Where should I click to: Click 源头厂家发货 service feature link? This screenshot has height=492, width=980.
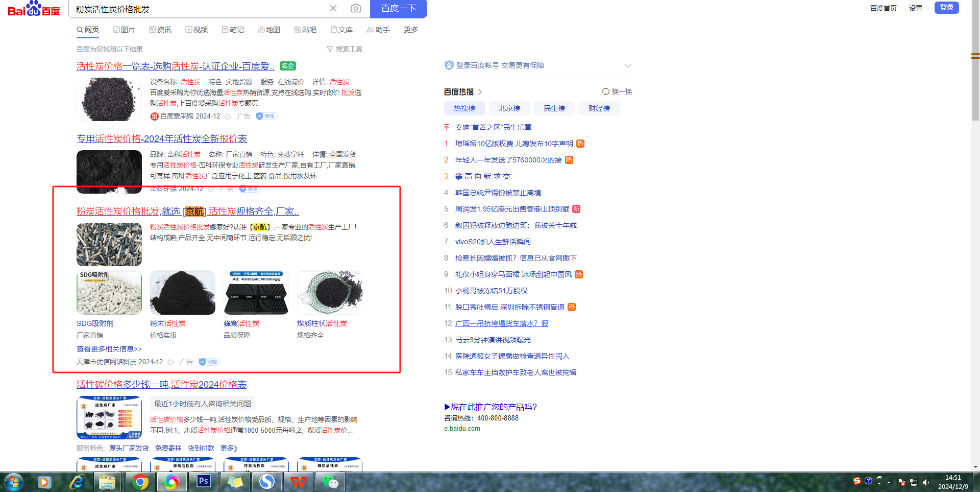(129, 448)
